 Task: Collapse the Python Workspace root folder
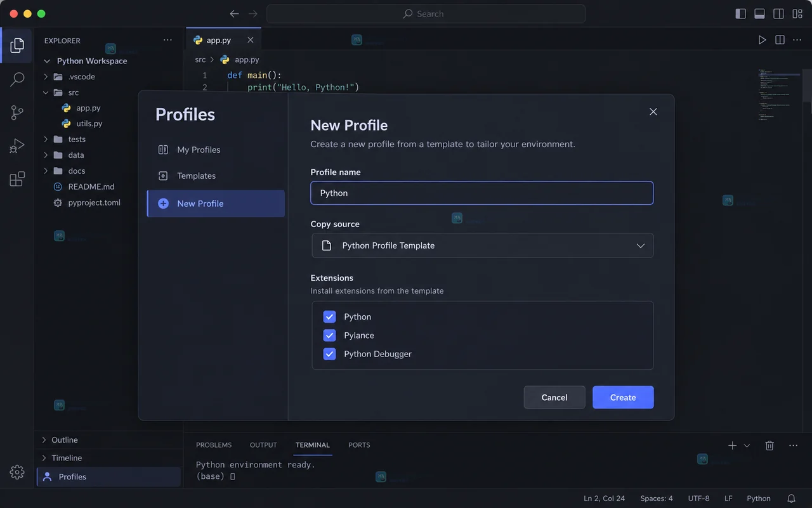pos(47,61)
